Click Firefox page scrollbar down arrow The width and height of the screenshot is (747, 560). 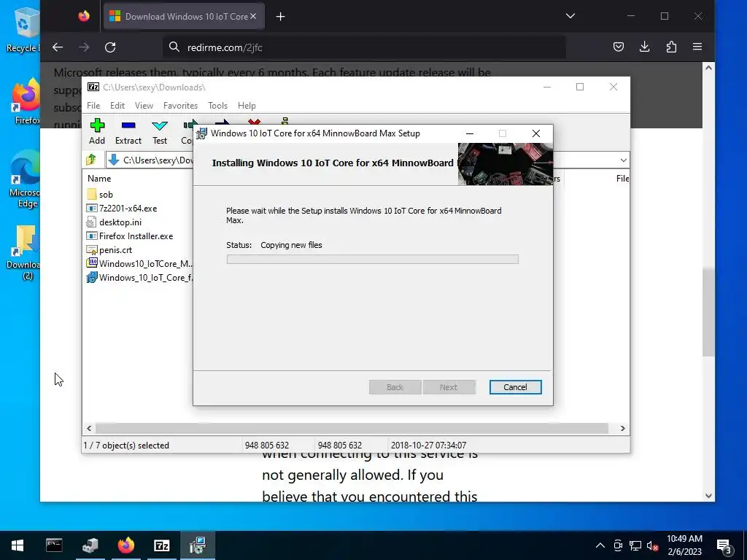tap(708, 495)
